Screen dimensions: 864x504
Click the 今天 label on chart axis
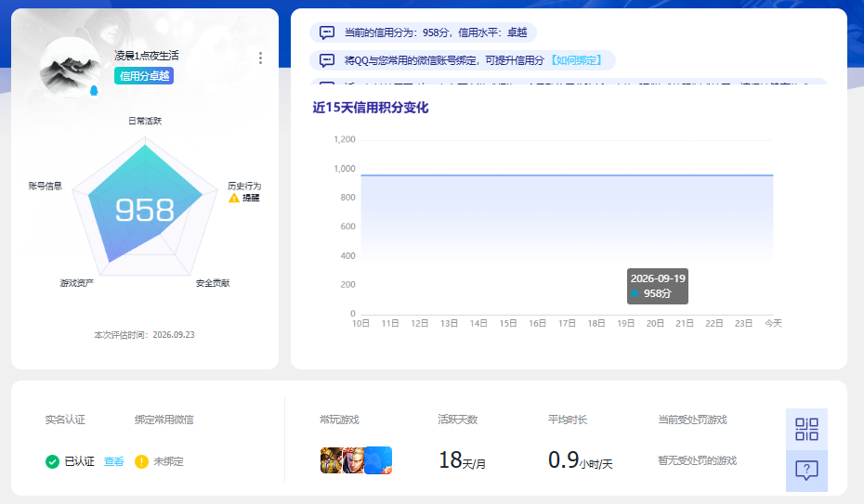tap(773, 324)
